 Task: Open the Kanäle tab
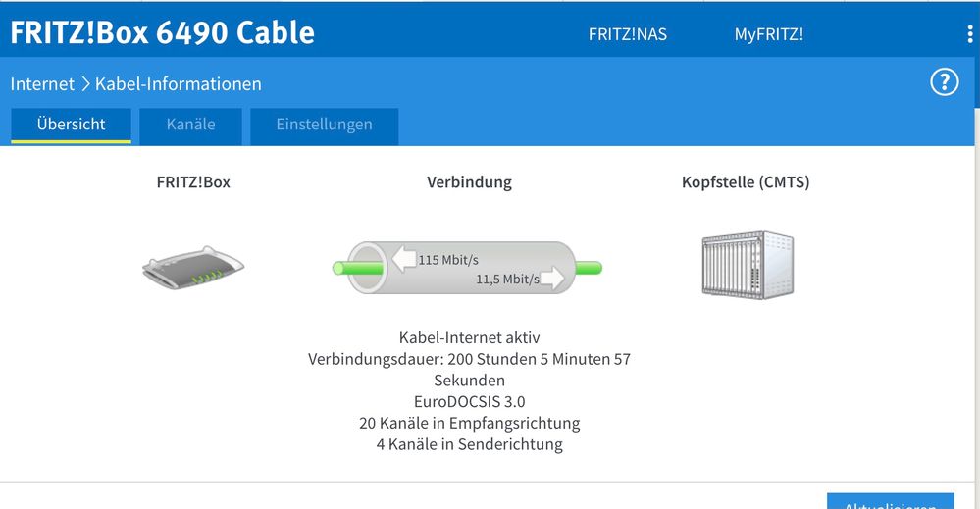190,125
